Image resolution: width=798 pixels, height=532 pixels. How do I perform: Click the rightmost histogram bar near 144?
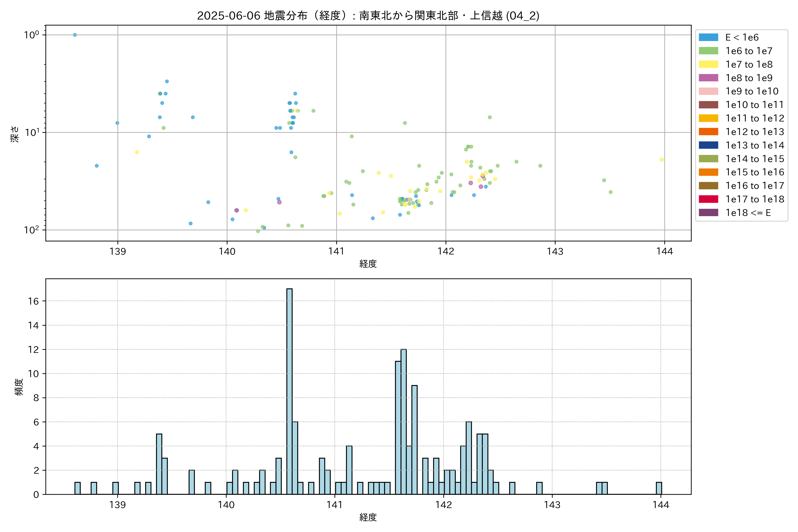[659, 488]
